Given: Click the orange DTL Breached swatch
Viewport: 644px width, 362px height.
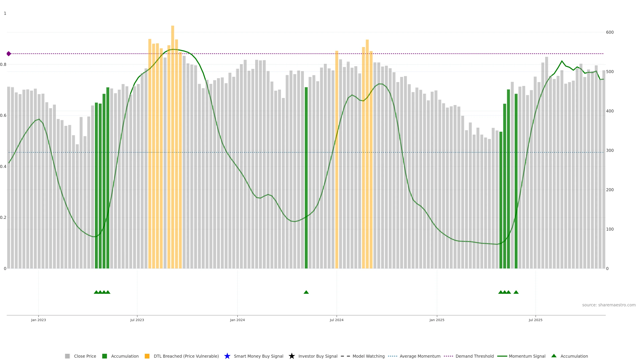Looking at the screenshot, I should tap(147, 356).
